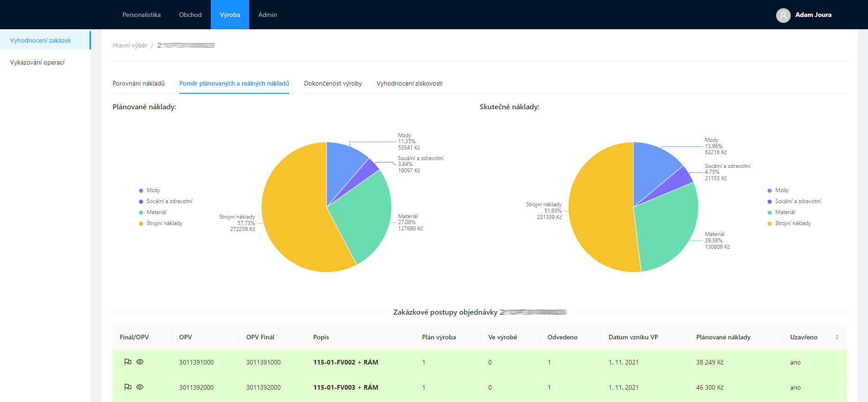Toggle Socální a zdravotní legend in actual costs
Image resolution: width=868 pixels, height=402 pixels.
pyautogui.click(x=798, y=201)
